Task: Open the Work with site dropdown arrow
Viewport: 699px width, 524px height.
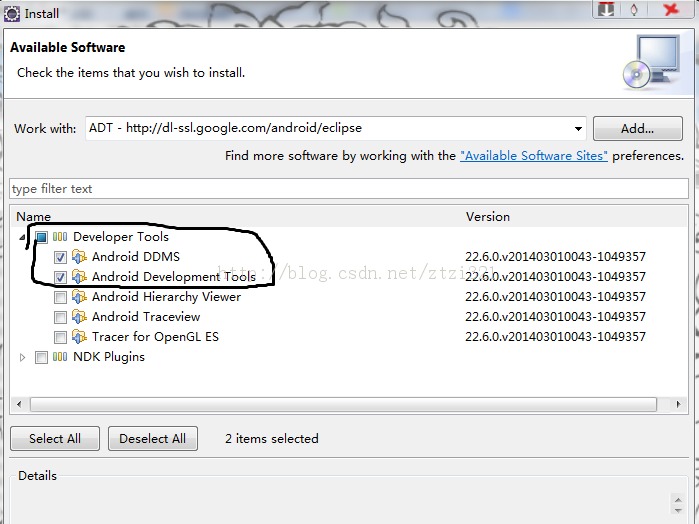Action: tap(578, 129)
